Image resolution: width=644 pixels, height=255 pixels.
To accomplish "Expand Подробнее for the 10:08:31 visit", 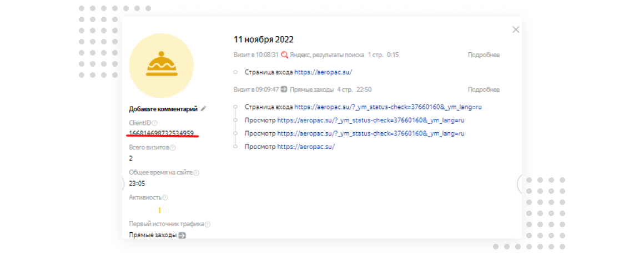I will pos(483,55).
